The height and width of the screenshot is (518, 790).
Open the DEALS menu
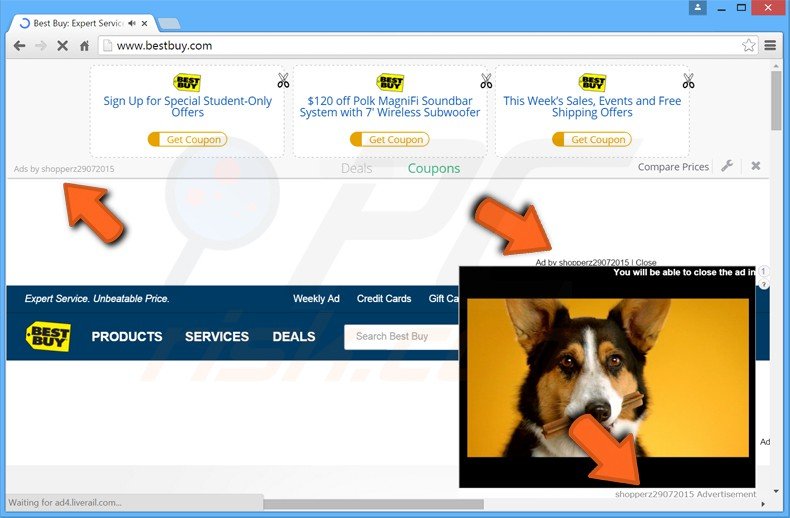(x=294, y=337)
